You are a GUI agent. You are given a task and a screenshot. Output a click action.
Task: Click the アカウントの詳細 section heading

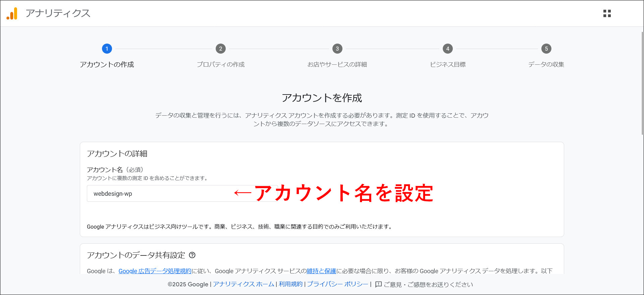pyautogui.click(x=117, y=154)
